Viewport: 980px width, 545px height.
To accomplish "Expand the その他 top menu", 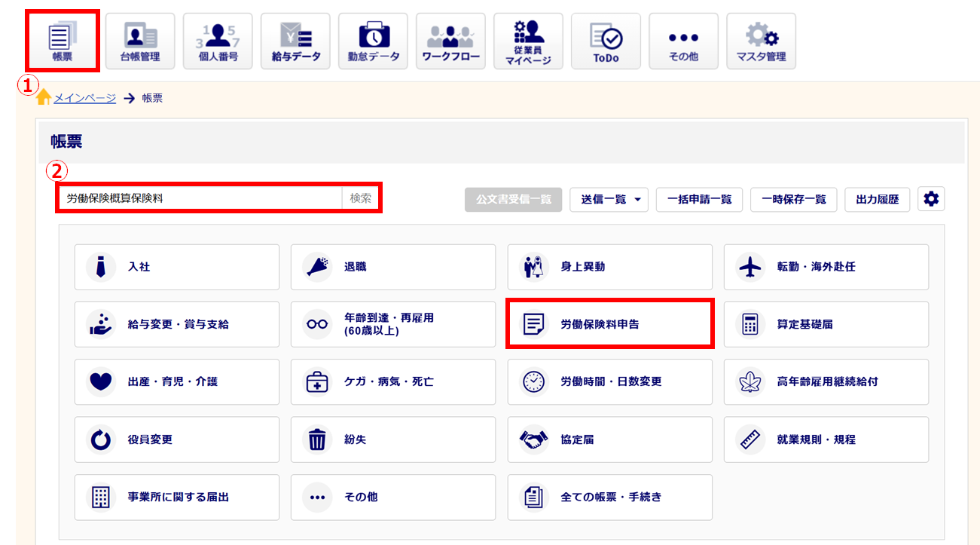I will 683,41.
